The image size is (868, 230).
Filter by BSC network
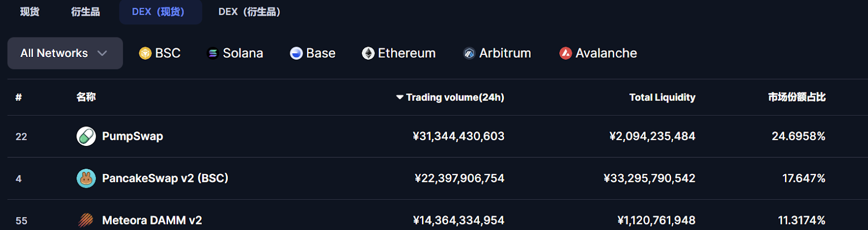click(x=160, y=53)
